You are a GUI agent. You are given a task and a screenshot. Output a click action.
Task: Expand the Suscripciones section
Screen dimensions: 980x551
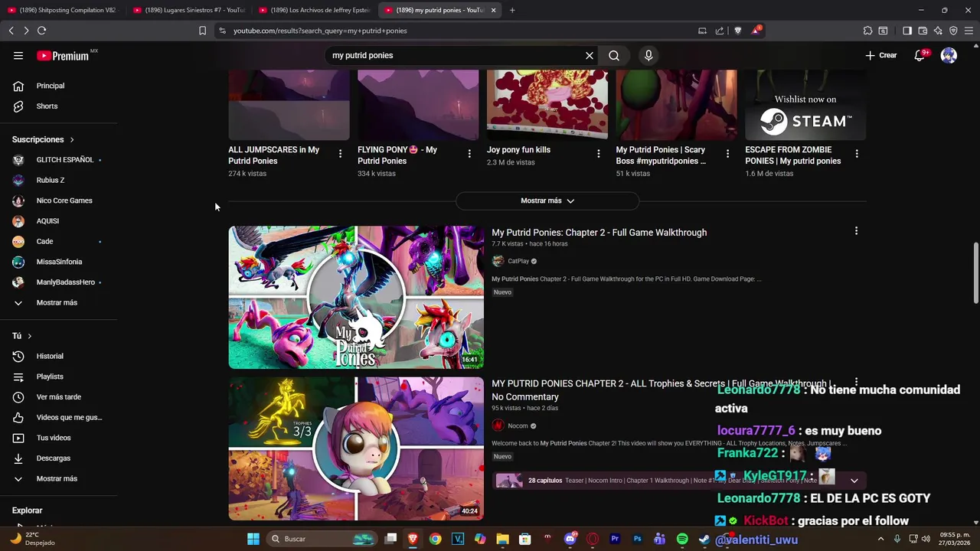pyautogui.click(x=43, y=139)
